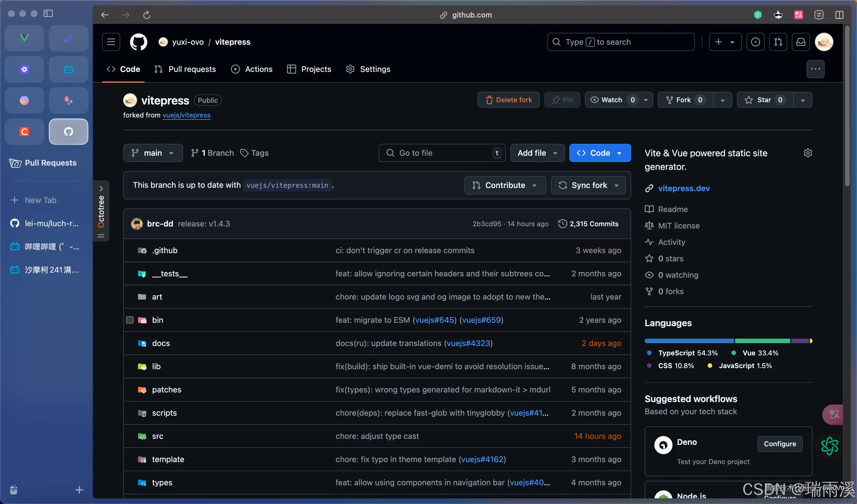The height and width of the screenshot is (504, 857).
Task: Open the vuejs/vitepress upstream link
Action: (186, 115)
